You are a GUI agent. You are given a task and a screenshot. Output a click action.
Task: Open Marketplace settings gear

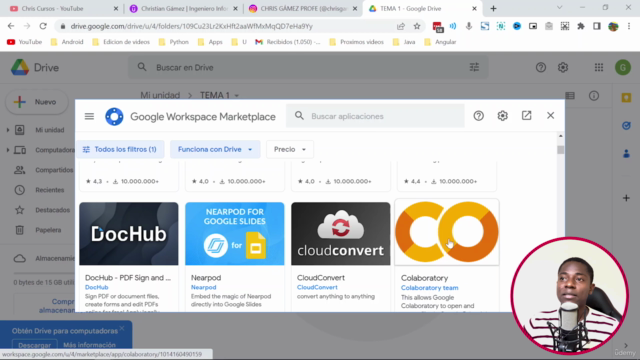pyautogui.click(x=502, y=116)
